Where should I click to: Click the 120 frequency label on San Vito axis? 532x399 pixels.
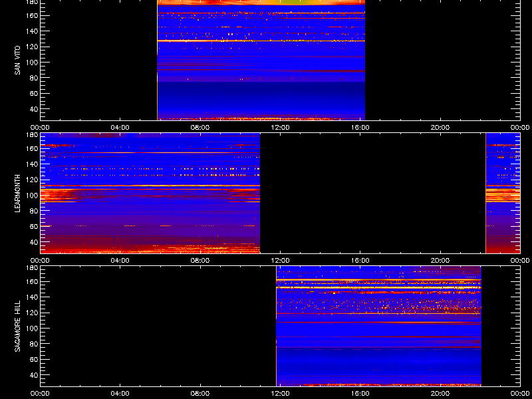33,47
